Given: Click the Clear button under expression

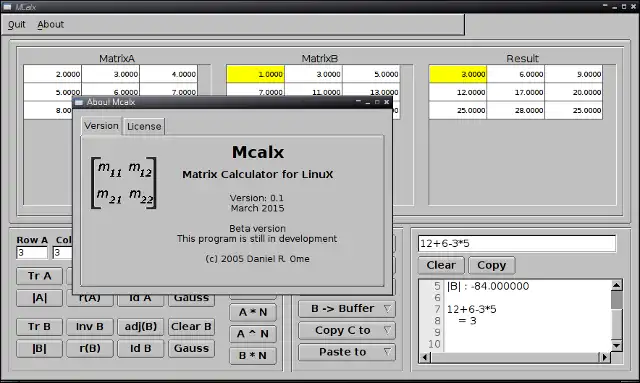Looking at the screenshot, I should click(441, 265).
